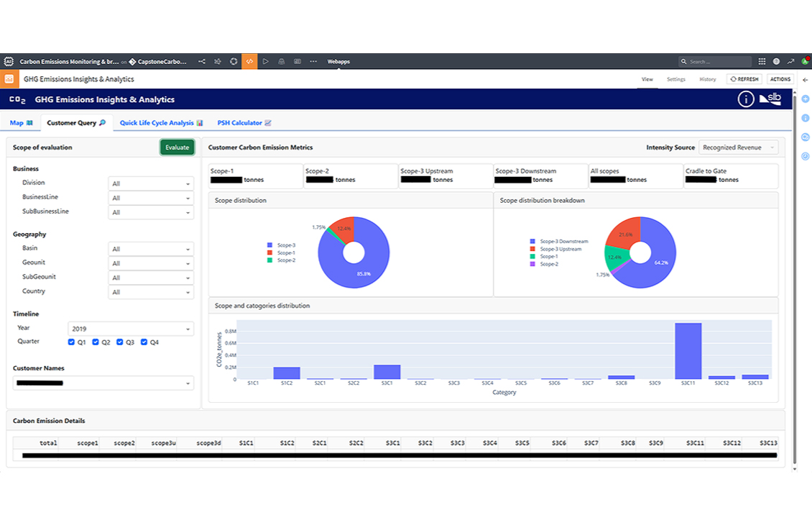Toggle the Q3 quarter checkbox

120,342
